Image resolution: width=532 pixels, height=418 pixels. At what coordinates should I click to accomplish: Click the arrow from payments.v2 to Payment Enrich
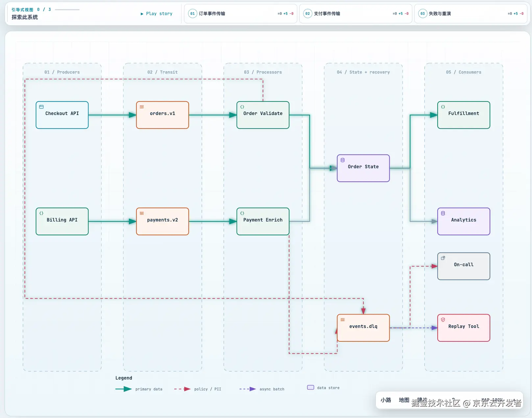[213, 221]
